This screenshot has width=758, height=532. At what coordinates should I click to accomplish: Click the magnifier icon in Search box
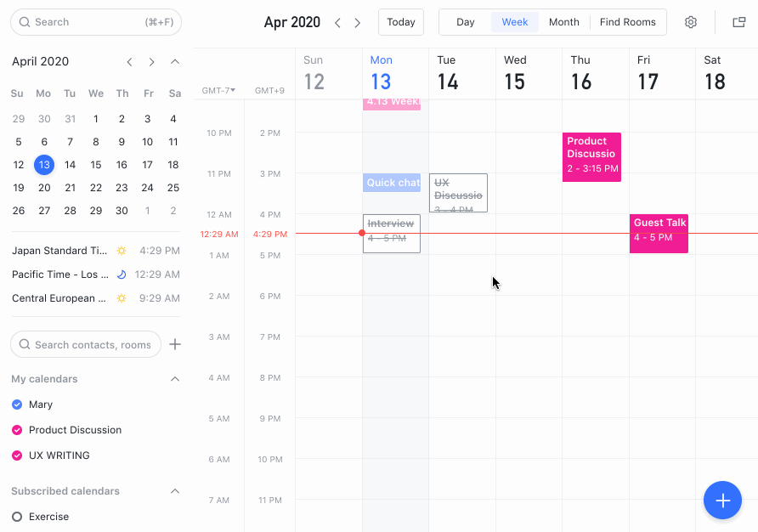pyautogui.click(x=24, y=22)
